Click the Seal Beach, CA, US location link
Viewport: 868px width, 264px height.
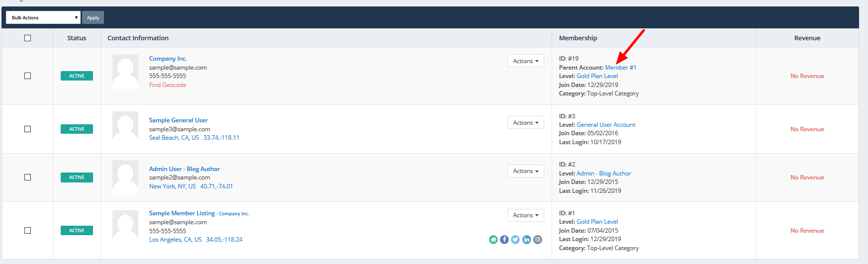[174, 138]
